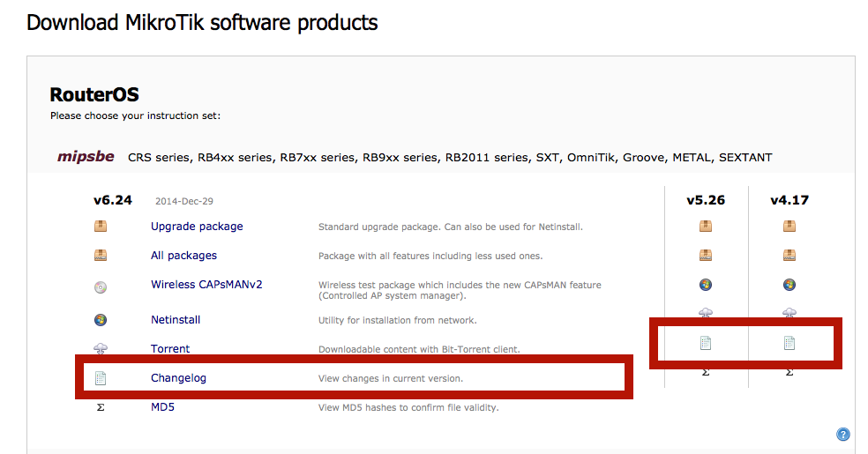
Task: Click the v6.24 version heading
Action: click(112, 200)
